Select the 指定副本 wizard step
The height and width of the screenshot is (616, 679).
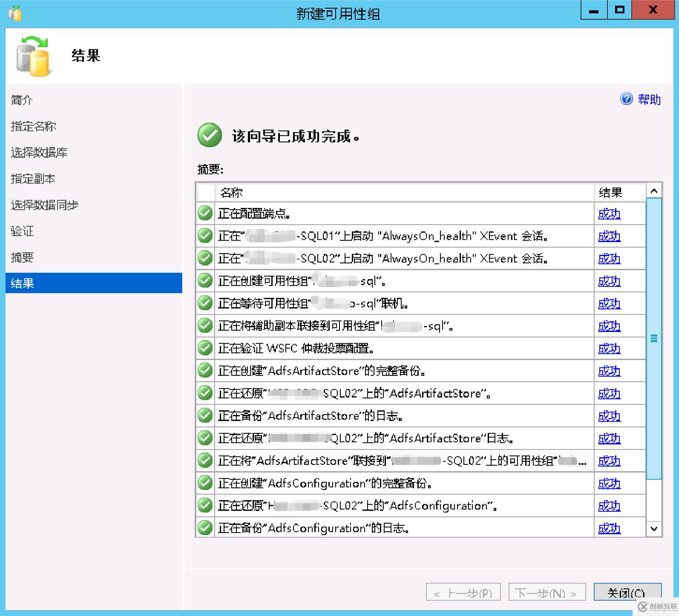[33, 179]
